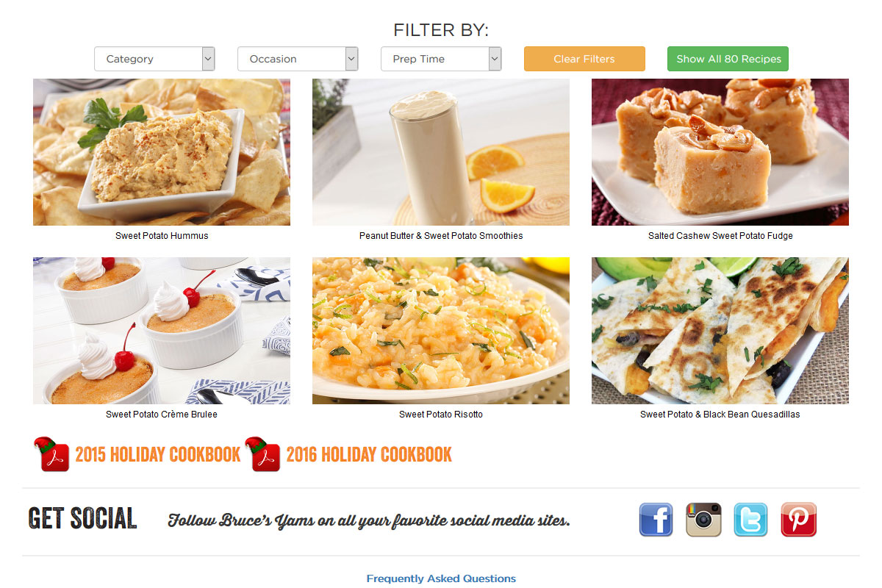Open the Peanut Butter & Sweet Potato Smoothies image
Screen dimensions: 882x588
[441, 152]
